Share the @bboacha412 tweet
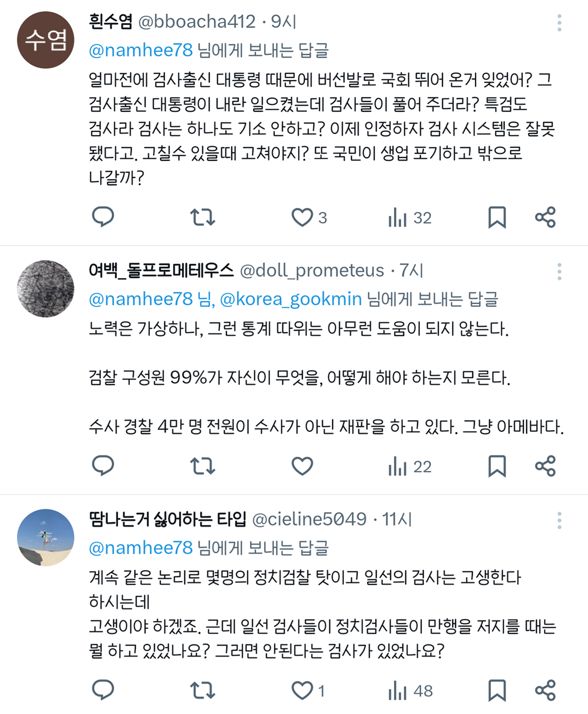Screen dimensions: 588x714 click(545, 217)
